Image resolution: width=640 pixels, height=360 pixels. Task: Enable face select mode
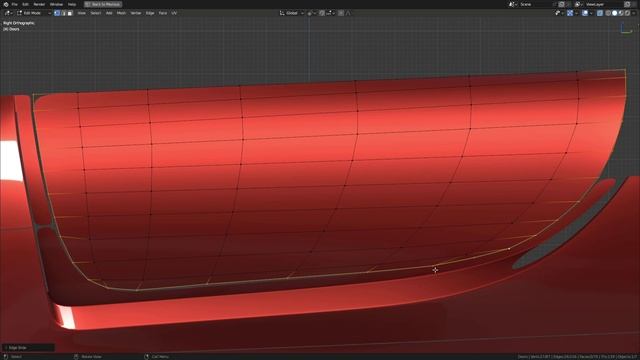(x=70, y=13)
